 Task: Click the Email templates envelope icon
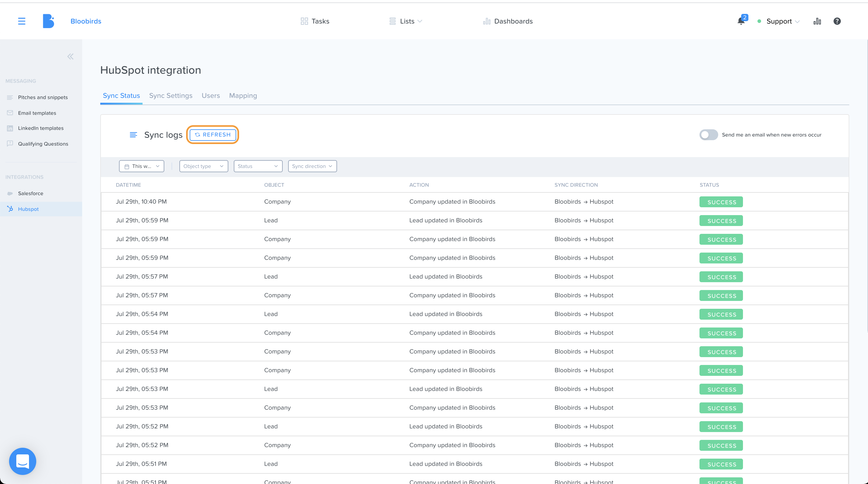point(10,113)
